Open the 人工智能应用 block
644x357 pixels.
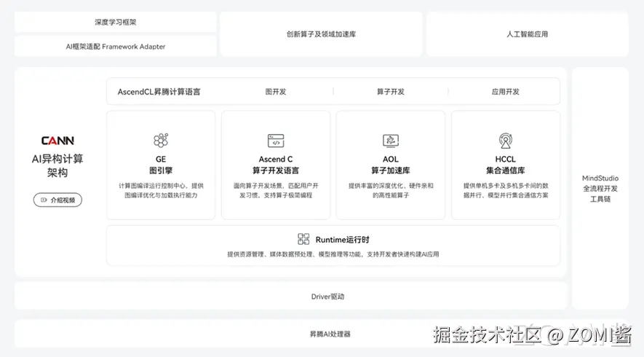pos(528,34)
